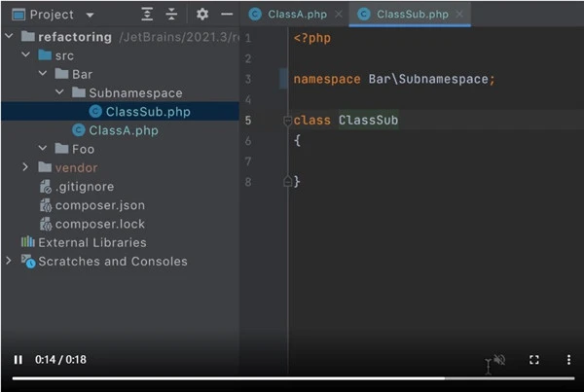Screen dimensions: 584x392
Task: Click the vendor folder name
Action: pyautogui.click(x=76, y=168)
